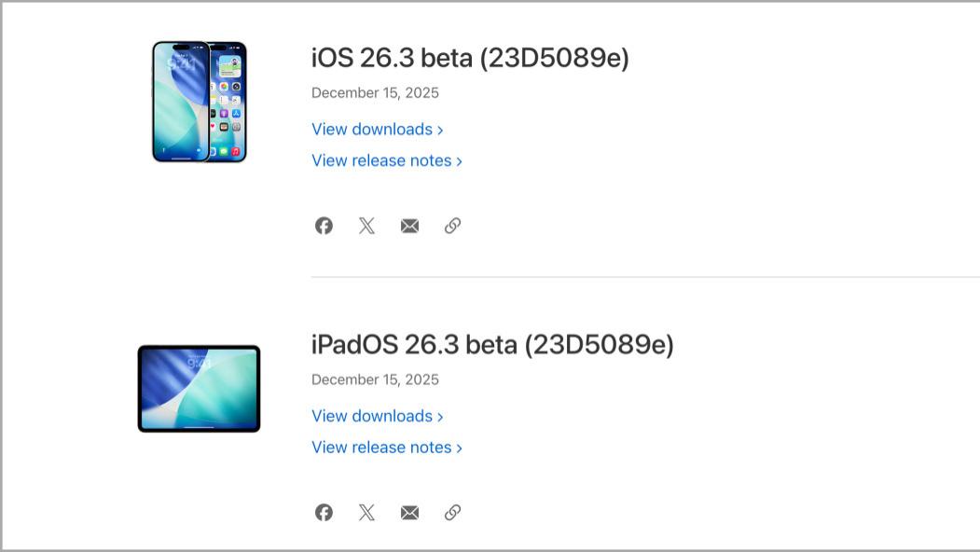Expand the chevron next to iOS release notes
Image resolution: width=980 pixels, height=552 pixels.
click(458, 160)
